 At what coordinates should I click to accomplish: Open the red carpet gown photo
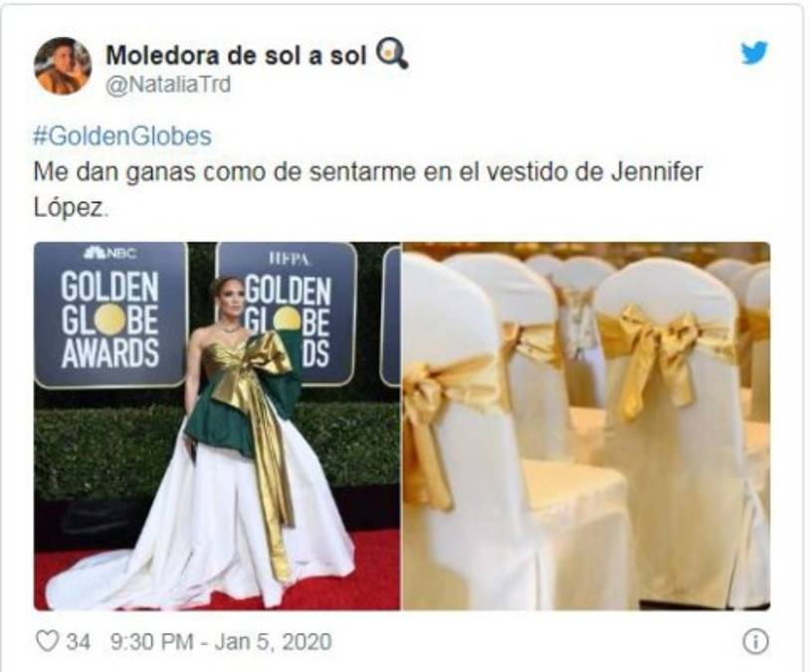pos(217,426)
